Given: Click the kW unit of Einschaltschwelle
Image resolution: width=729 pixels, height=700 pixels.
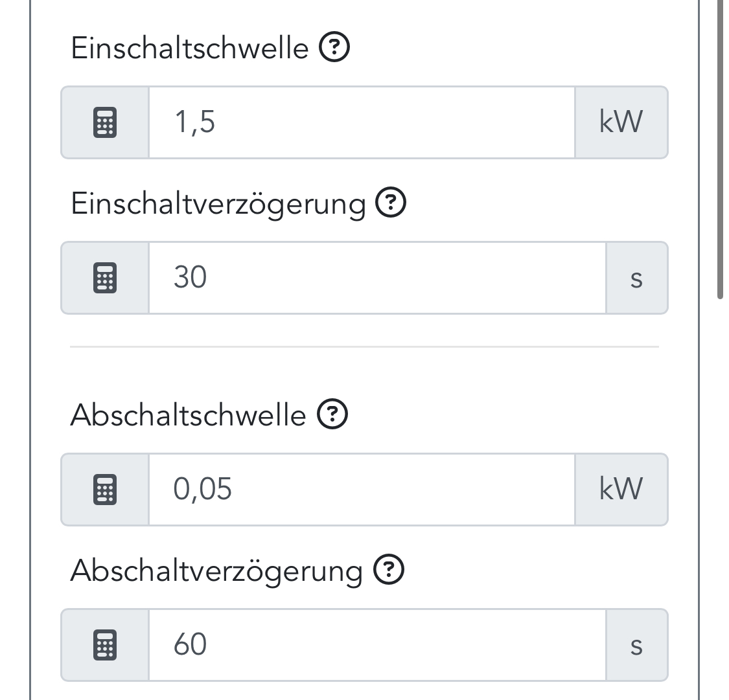Looking at the screenshot, I should tap(621, 122).
